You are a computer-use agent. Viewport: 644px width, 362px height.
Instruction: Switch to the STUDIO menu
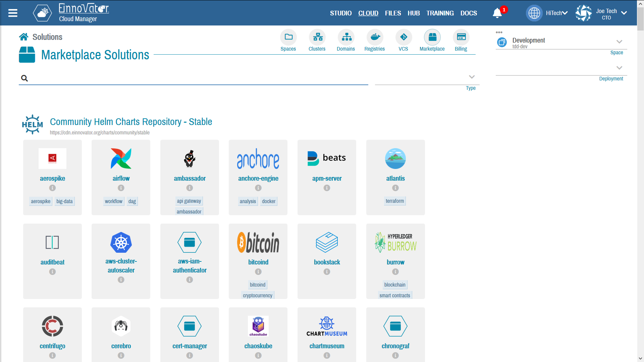(341, 13)
